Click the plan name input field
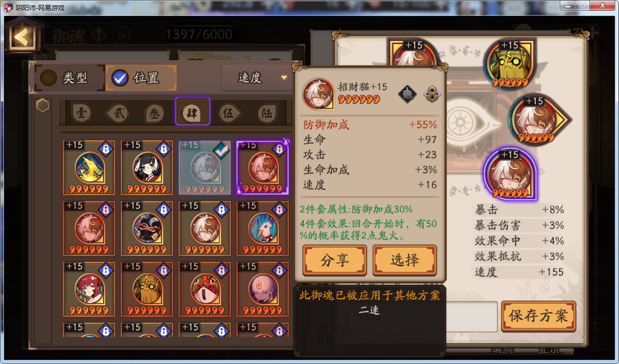Screen dimensions: 619x364 tap(471, 317)
